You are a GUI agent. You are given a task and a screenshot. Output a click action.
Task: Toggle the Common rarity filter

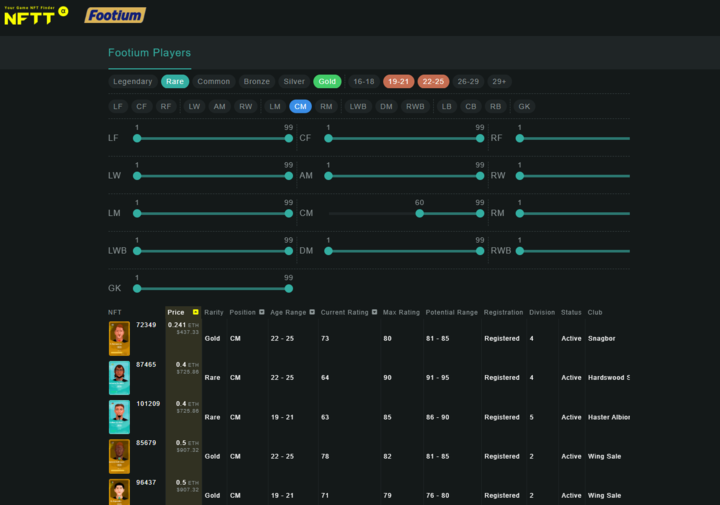(x=214, y=81)
